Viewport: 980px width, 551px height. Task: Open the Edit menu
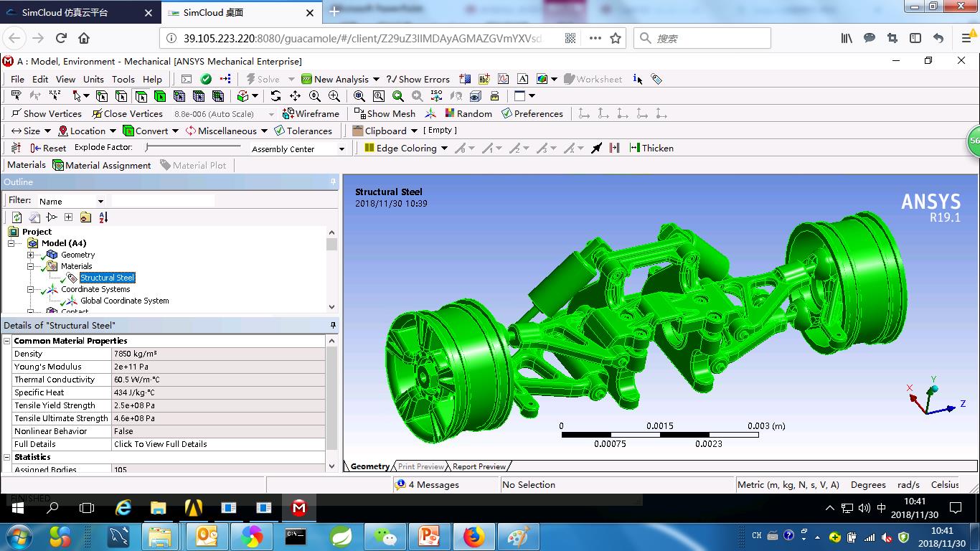[x=40, y=79]
